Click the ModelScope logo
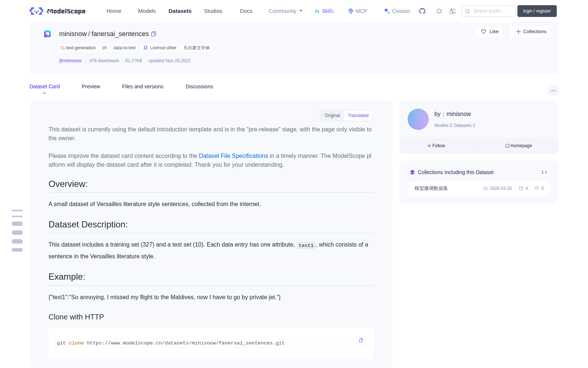The image size is (588, 368). point(58,11)
